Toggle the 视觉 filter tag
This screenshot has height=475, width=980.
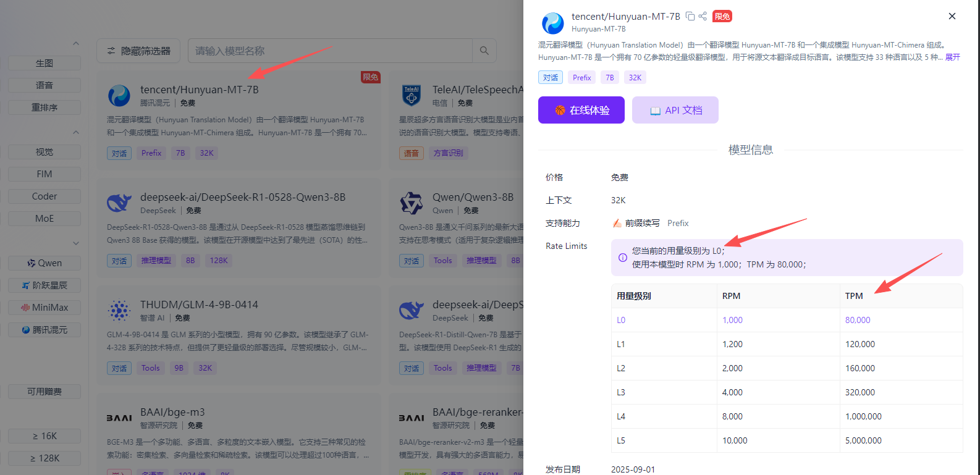click(x=44, y=152)
